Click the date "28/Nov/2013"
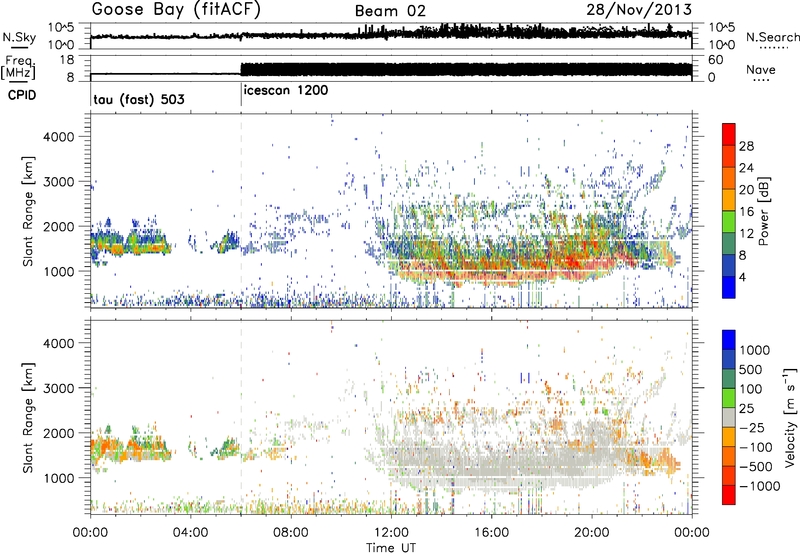800x554 pixels. coord(639,9)
